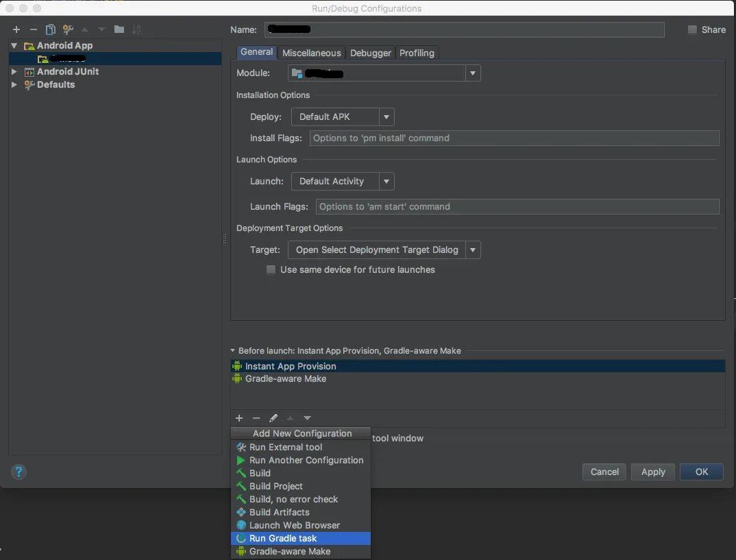Click the Android App folder icon
The height and width of the screenshot is (560, 736).
point(29,46)
